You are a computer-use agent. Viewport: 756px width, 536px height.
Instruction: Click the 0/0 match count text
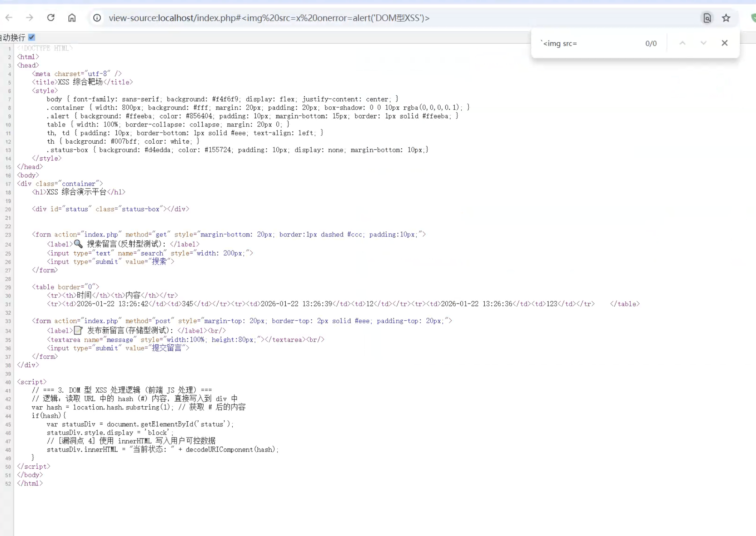tap(651, 43)
